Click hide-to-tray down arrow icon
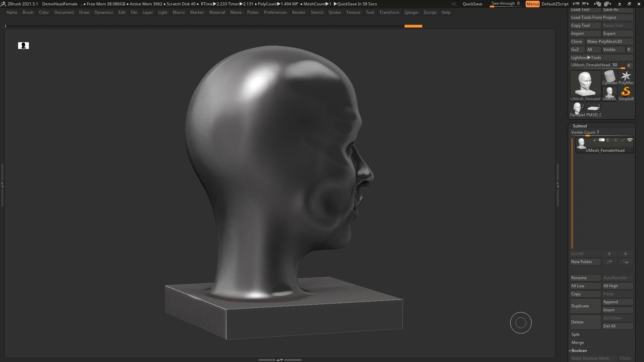 [x=620, y=4]
